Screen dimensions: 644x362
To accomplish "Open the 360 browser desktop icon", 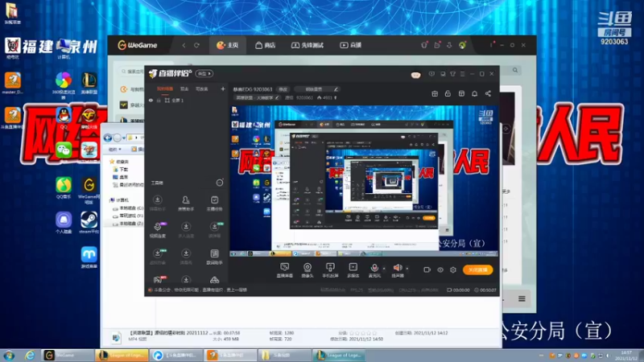I will [64, 84].
